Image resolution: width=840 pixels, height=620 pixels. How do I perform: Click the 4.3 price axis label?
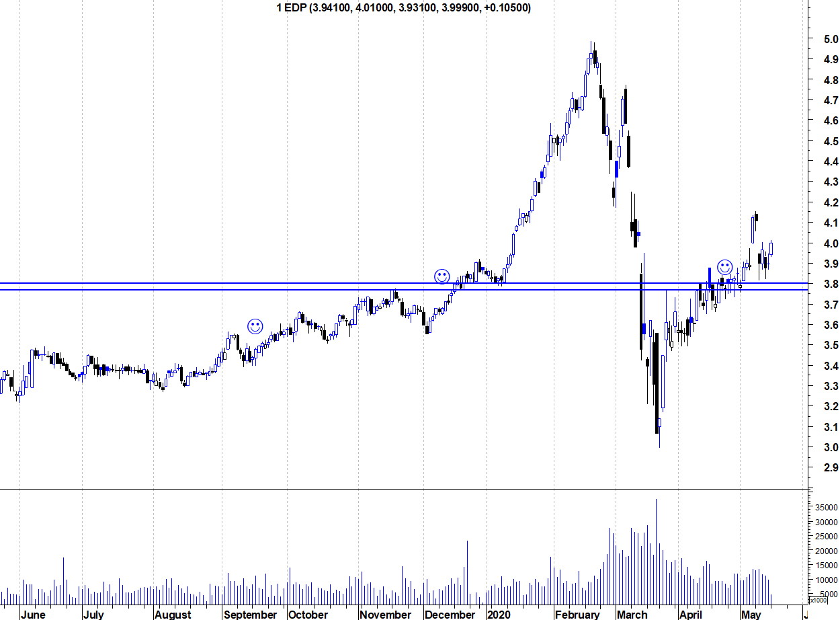pos(831,182)
